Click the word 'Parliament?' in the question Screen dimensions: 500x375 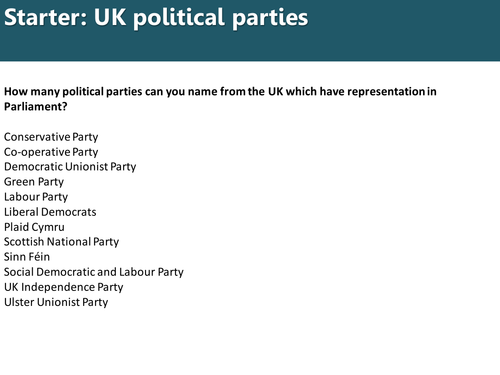[x=36, y=107]
